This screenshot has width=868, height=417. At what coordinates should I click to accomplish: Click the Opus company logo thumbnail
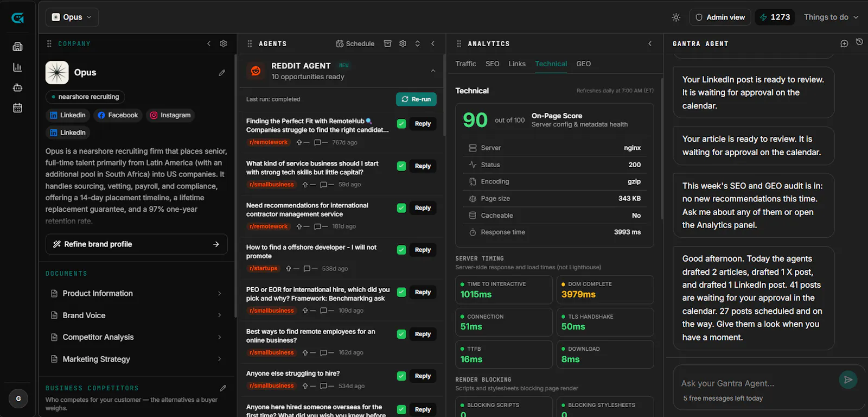pyautogui.click(x=57, y=73)
